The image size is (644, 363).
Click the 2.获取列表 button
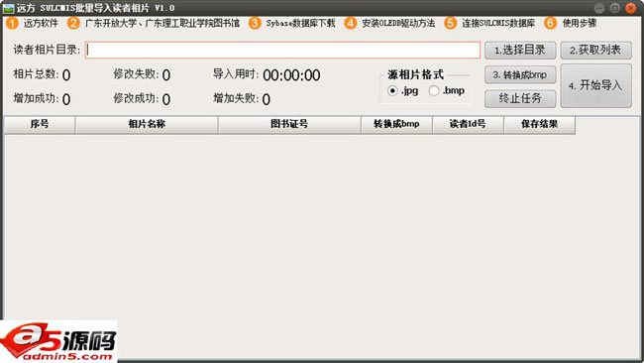coord(595,51)
